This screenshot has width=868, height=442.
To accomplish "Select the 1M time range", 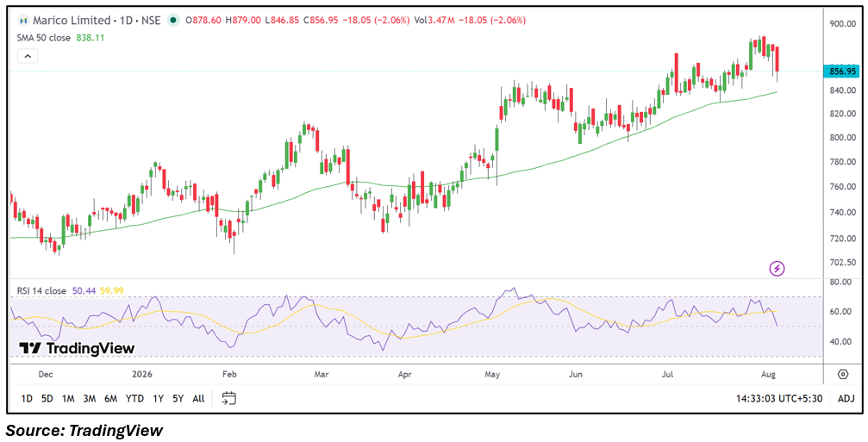I will tap(68, 398).
